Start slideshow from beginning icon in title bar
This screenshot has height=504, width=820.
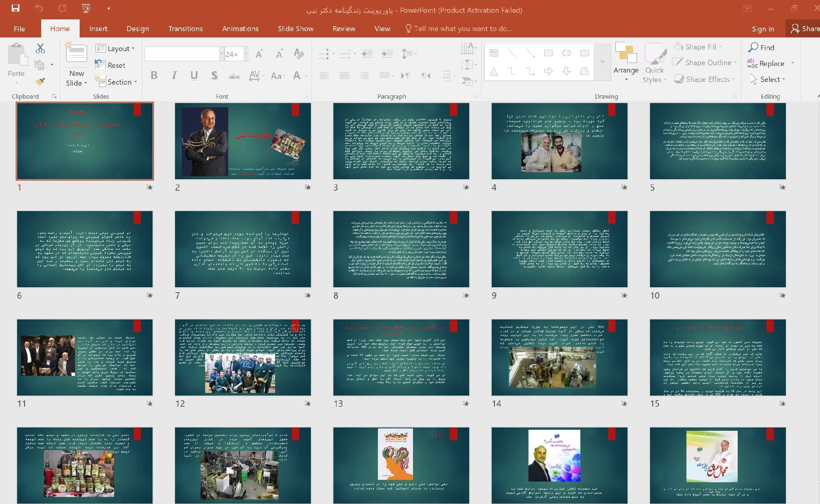[86, 8]
